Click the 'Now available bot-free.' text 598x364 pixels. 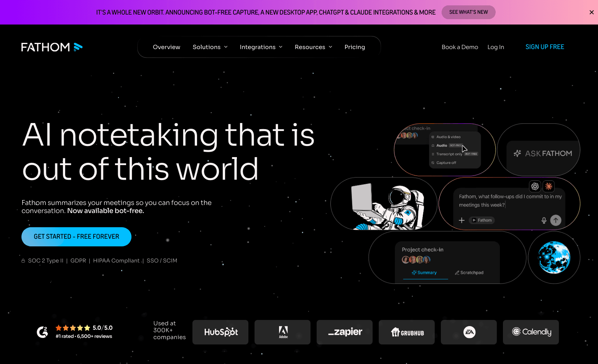click(106, 211)
